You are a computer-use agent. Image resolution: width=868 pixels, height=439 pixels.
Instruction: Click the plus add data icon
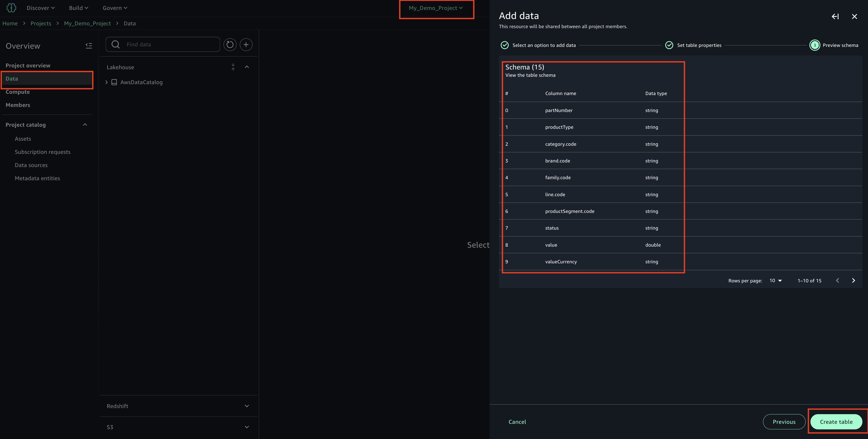(246, 44)
